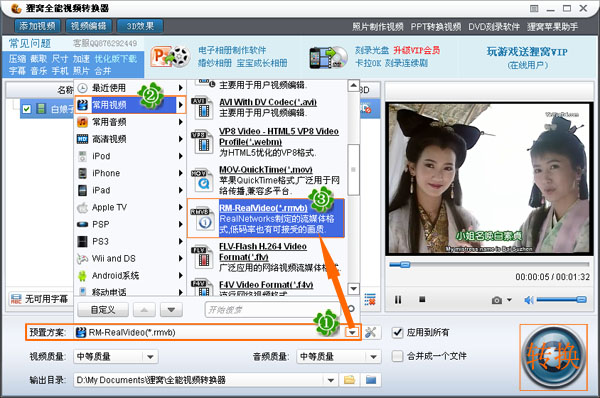Mute audio with speaker icon
Screen dimensions: 600x398
click(528, 300)
